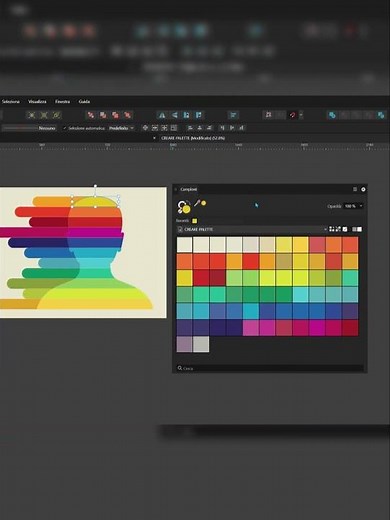Click the Back One arrange icon

click(103, 115)
